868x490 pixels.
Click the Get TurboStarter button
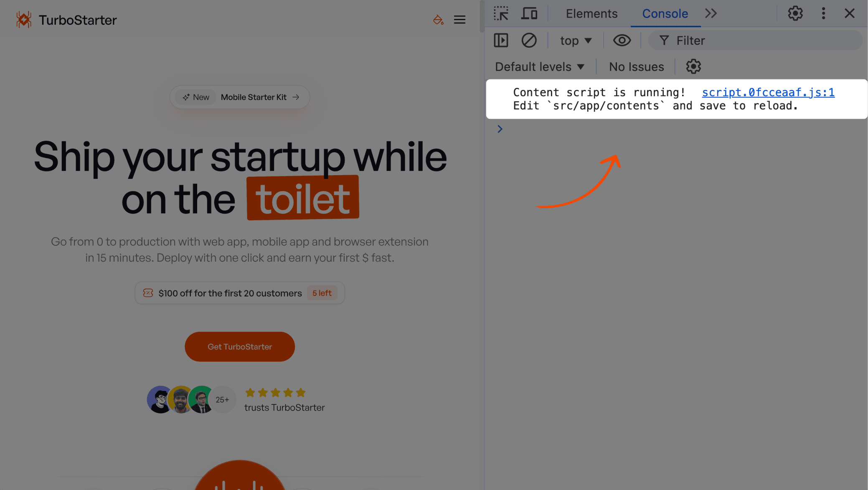point(240,347)
